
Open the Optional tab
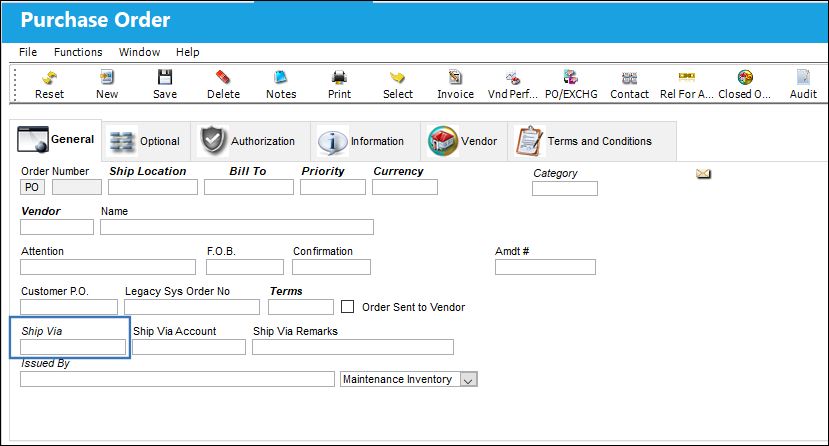tap(145, 141)
